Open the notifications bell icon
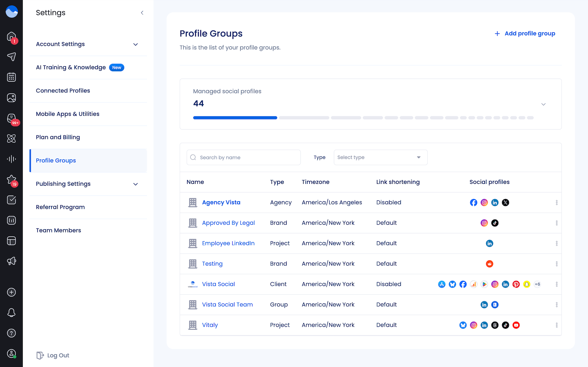Screen dimensions: 588x367 point(11,313)
